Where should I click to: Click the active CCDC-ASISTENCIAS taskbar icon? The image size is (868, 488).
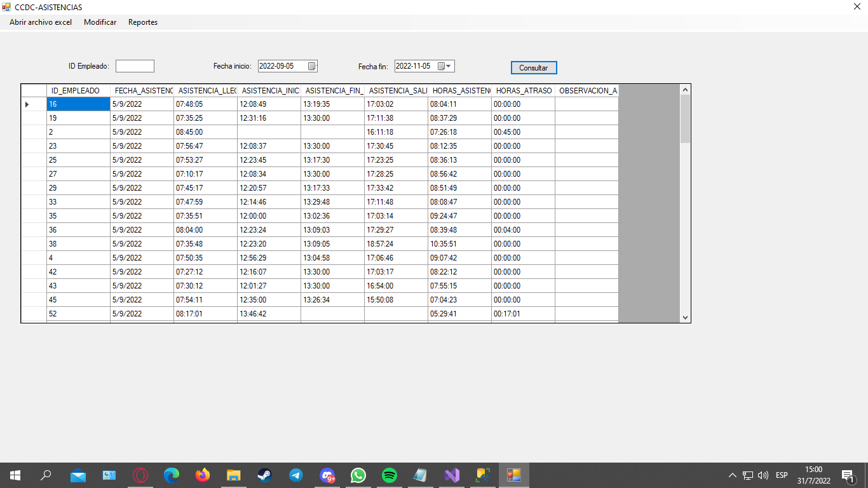[x=514, y=475]
